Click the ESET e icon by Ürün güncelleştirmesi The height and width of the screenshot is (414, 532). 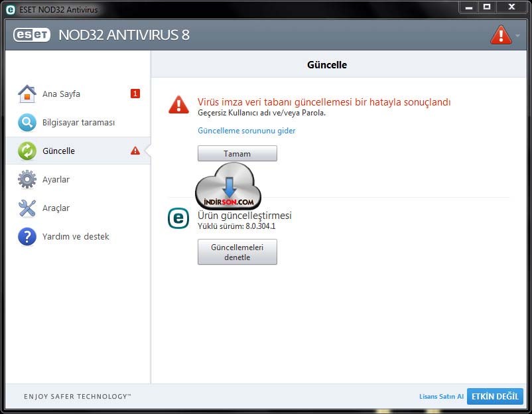point(178,218)
